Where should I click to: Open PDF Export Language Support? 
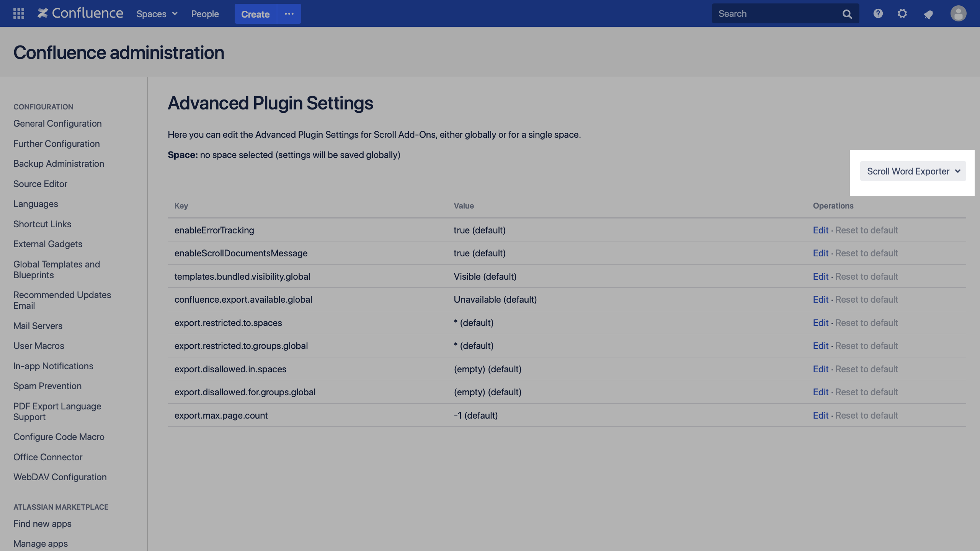(57, 411)
